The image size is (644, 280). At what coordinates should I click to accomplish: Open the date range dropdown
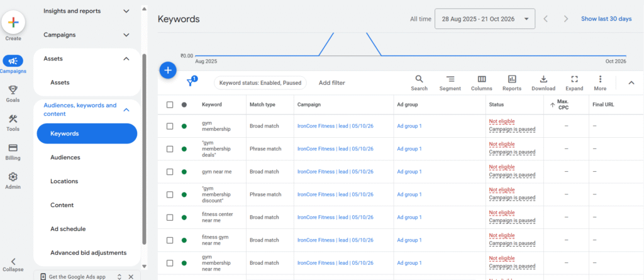tap(485, 19)
